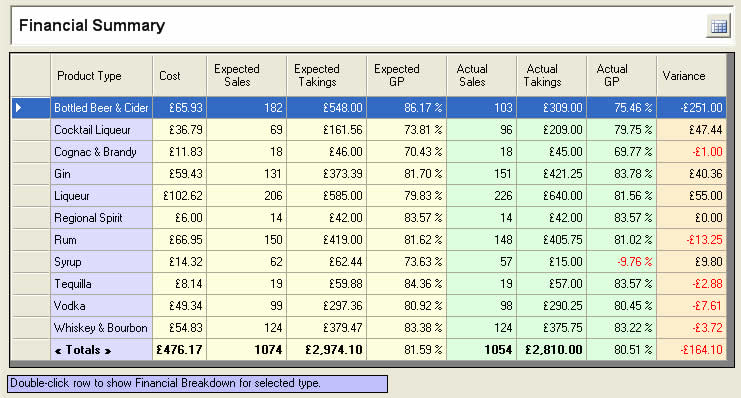Click the £65.93 cost cell
741x398 pixels.
tap(180, 108)
